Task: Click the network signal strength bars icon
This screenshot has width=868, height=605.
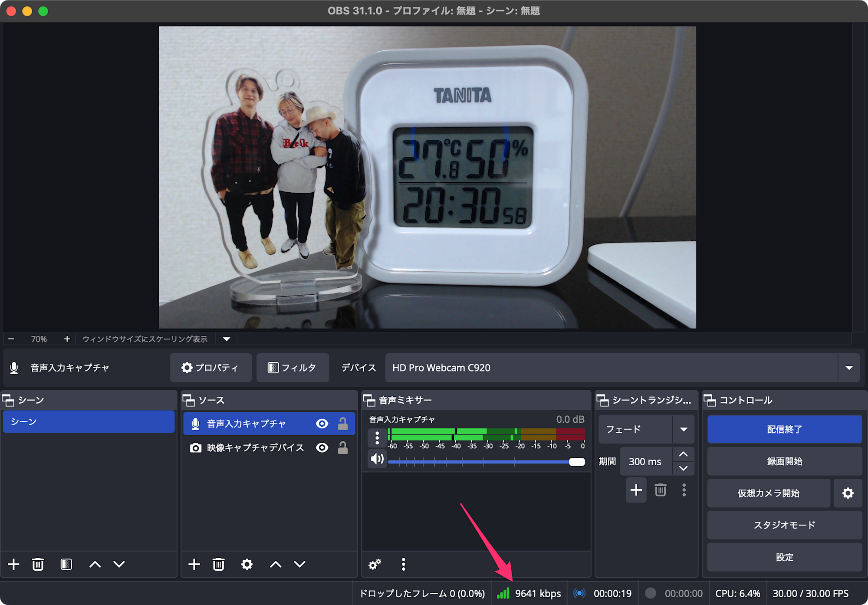Action: click(x=503, y=593)
